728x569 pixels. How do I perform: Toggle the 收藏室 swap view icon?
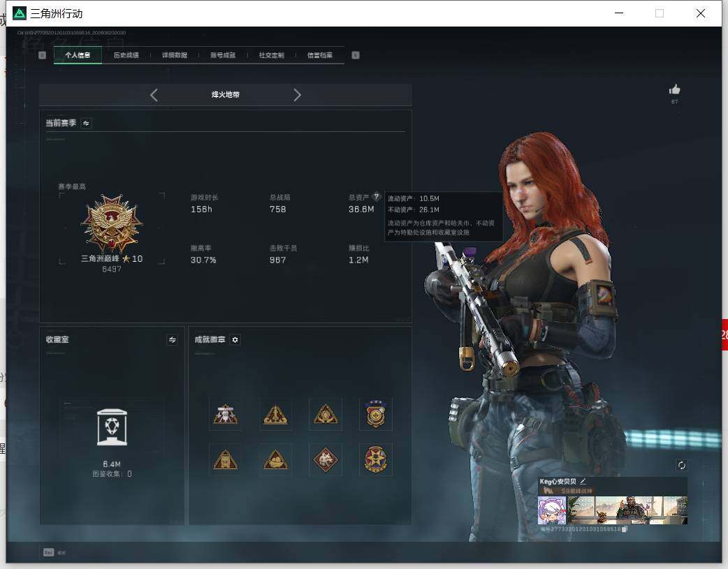tap(173, 340)
